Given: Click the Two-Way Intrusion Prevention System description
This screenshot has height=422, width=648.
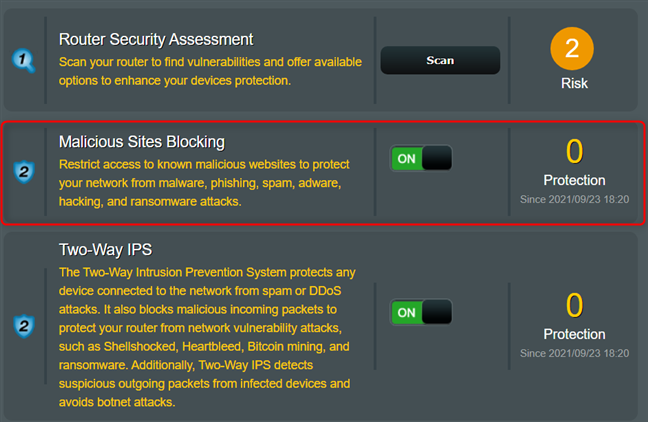Looking at the screenshot, I should click(207, 337).
